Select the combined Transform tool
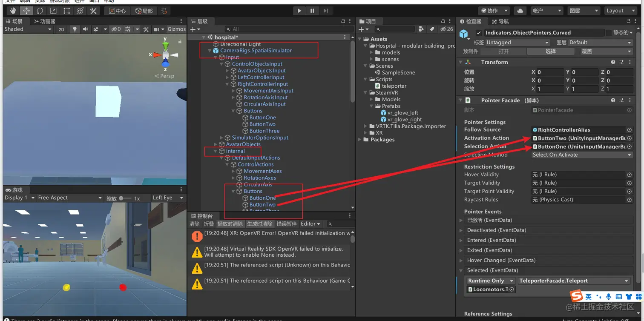The image size is (644, 321). point(80,11)
